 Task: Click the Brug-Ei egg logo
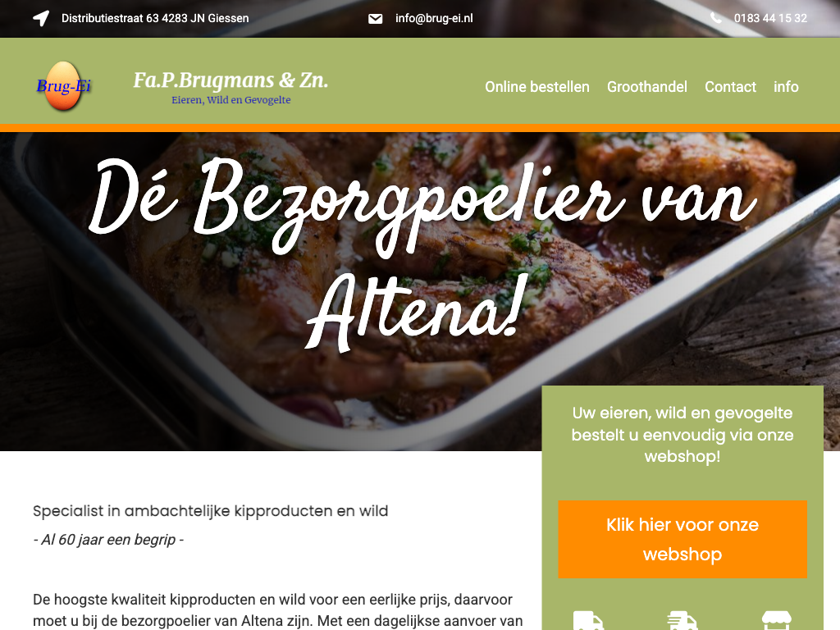point(64,85)
